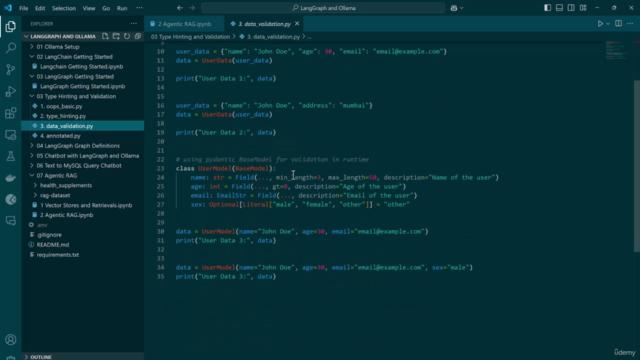640x360 pixels.
Task: Open the Run menu
Action: click(122, 8)
